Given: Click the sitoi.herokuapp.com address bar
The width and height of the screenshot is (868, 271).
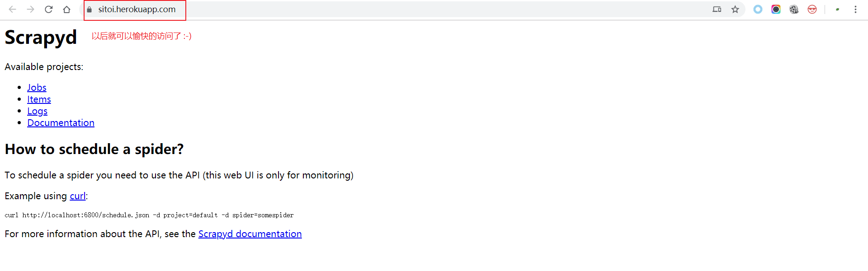Looking at the screenshot, I should [137, 9].
